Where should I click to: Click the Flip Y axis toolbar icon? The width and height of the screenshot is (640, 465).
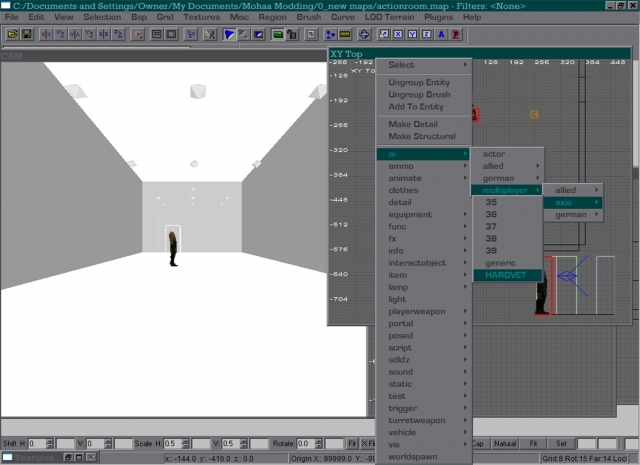[75, 34]
